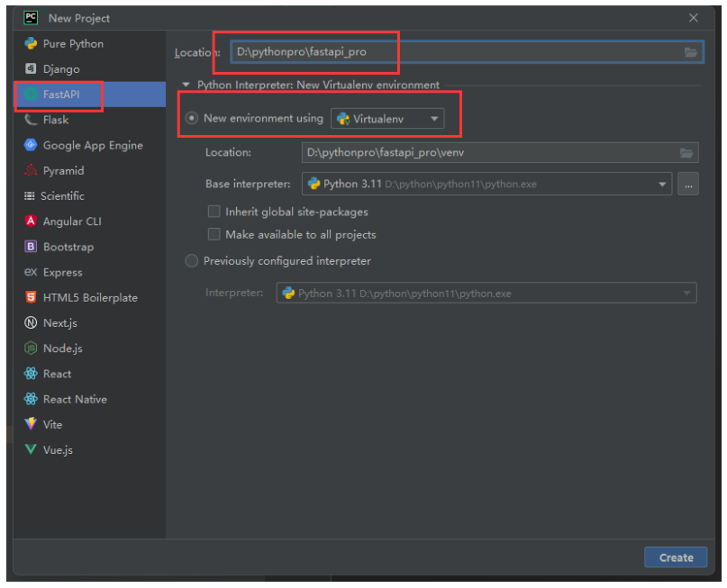Click the Next.js N icon

[x=31, y=322]
